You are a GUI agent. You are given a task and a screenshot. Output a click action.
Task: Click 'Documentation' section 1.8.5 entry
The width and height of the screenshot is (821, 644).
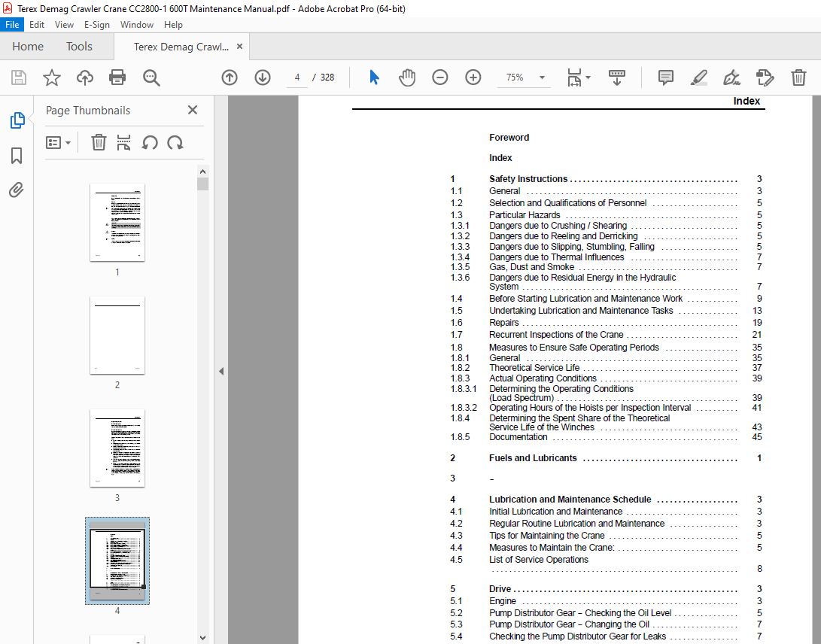(x=518, y=437)
